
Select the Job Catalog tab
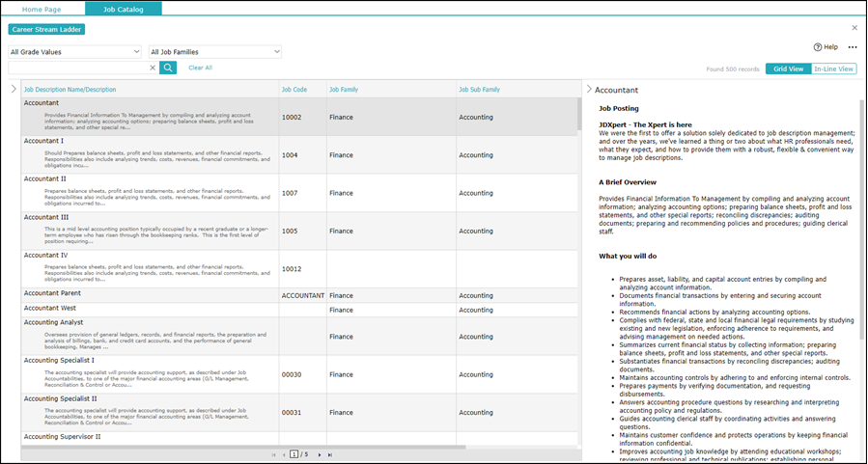123,9
